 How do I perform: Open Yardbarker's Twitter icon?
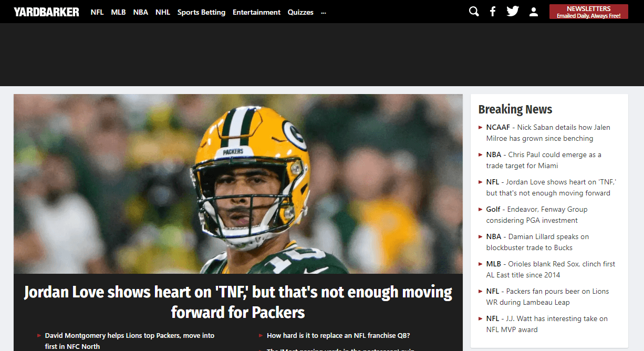513,12
